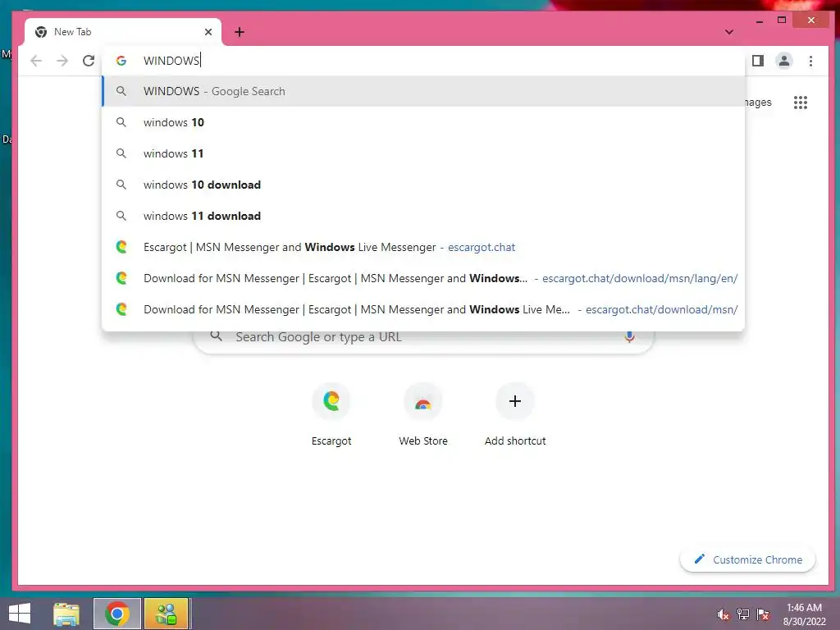Click the browser back arrow
Image resolution: width=840 pixels, height=630 pixels.
(x=36, y=61)
